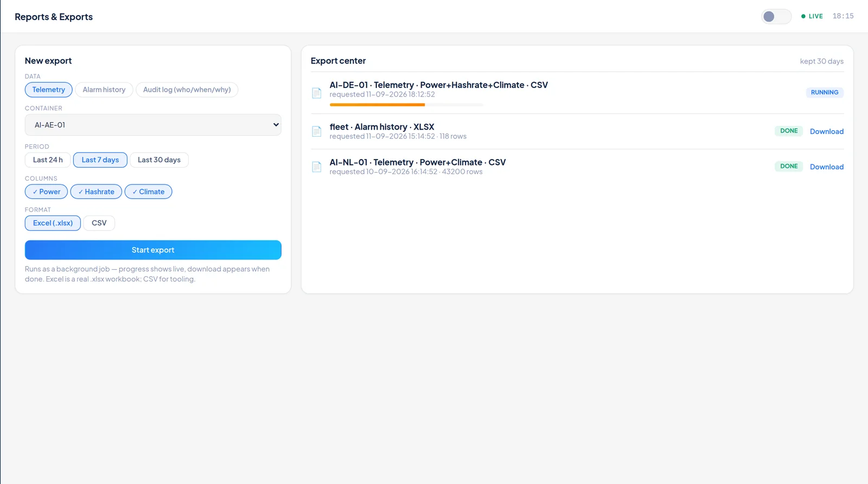Click the RUNNING status badge
The width and height of the screenshot is (868, 484).
(x=825, y=92)
